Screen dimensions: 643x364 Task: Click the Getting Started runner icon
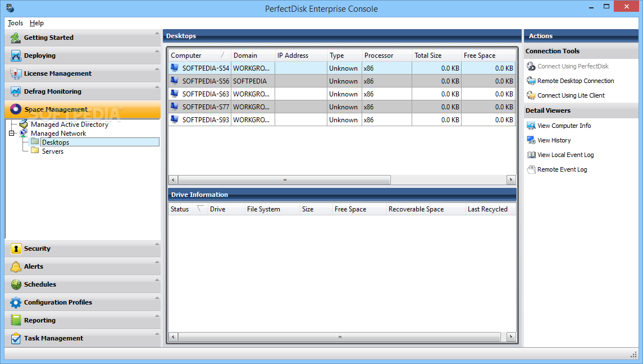16,38
